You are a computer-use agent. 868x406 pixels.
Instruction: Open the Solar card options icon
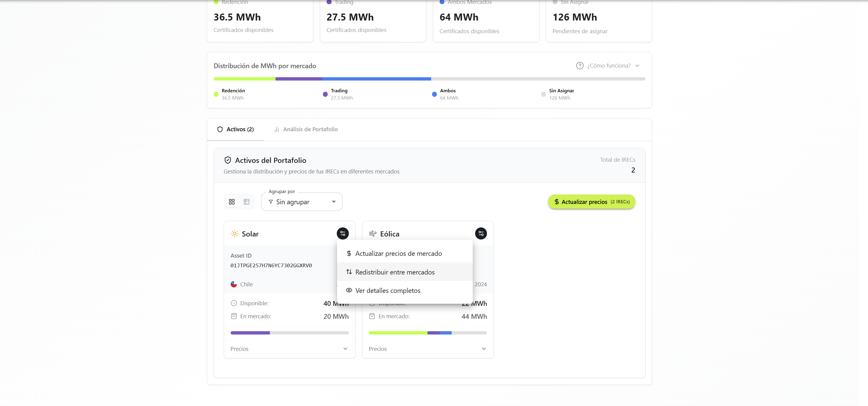342,233
